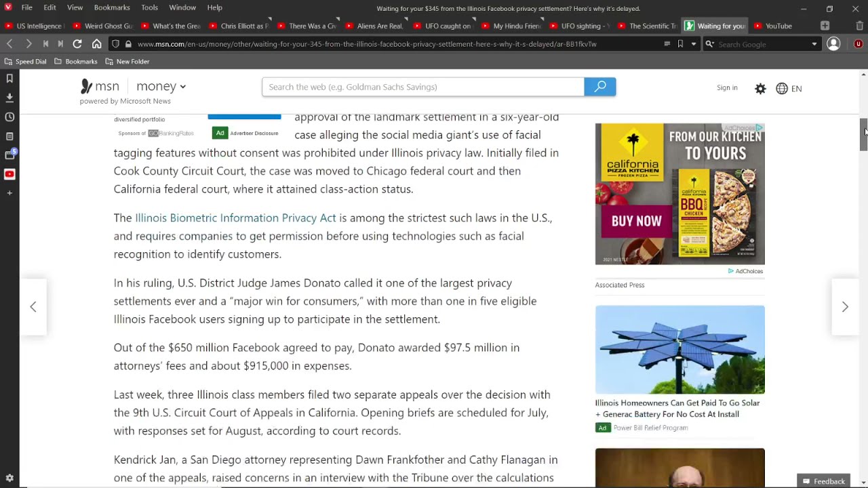
Task: Open History panel clock icon
Action: pos(9,117)
